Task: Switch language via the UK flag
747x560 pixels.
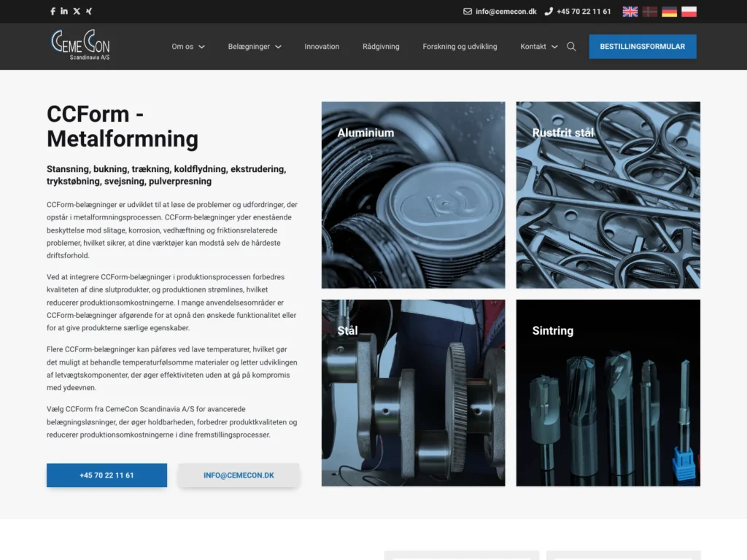Action: 630,12
